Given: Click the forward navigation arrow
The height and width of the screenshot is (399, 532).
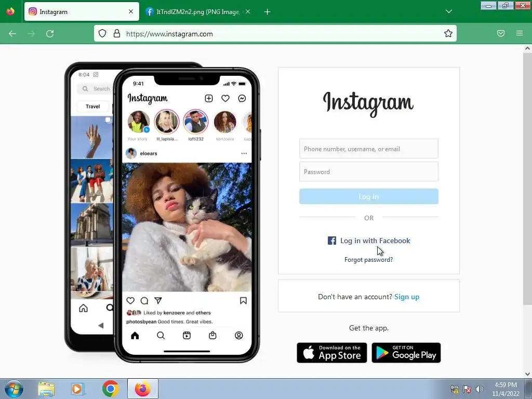Looking at the screenshot, I should [x=31, y=34].
